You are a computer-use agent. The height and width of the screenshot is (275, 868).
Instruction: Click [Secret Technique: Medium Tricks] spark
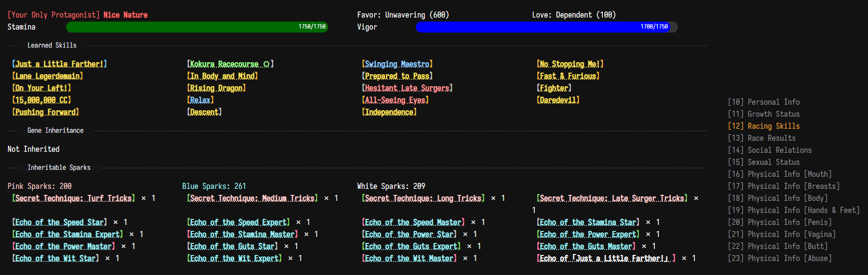coord(252,198)
